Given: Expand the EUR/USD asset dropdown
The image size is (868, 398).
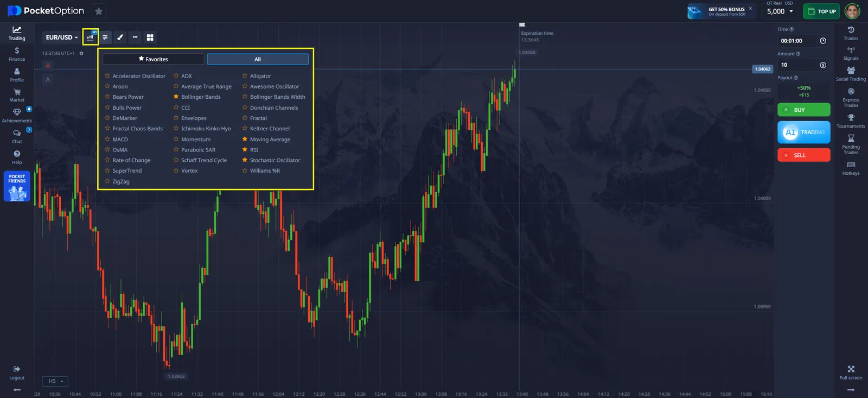Looking at the screenshot, I should (x=61, y=37).
